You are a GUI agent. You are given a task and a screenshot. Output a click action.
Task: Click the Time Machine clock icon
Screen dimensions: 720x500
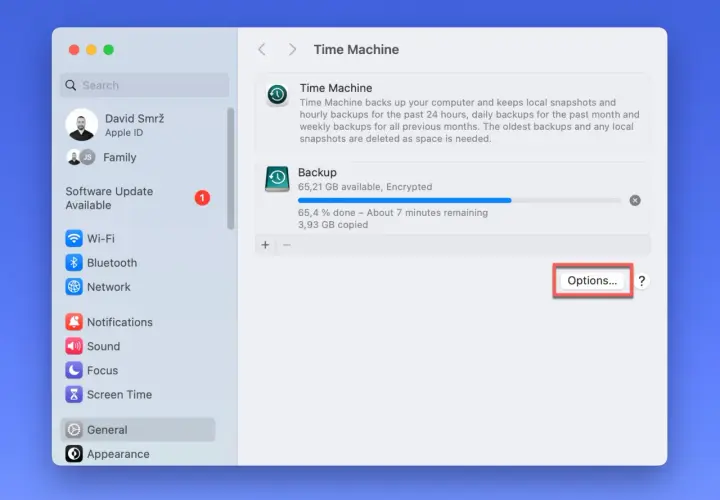pyautogui.click(x=277, y=95)
